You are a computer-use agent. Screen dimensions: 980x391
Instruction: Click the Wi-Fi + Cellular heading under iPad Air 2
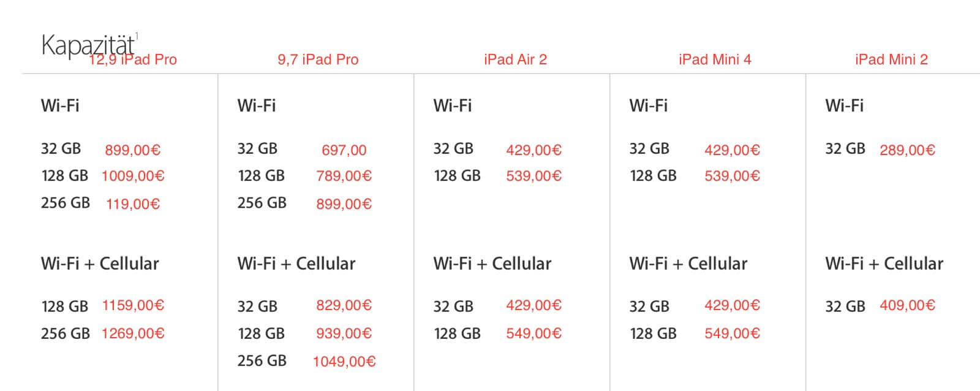tap(492, 264)
